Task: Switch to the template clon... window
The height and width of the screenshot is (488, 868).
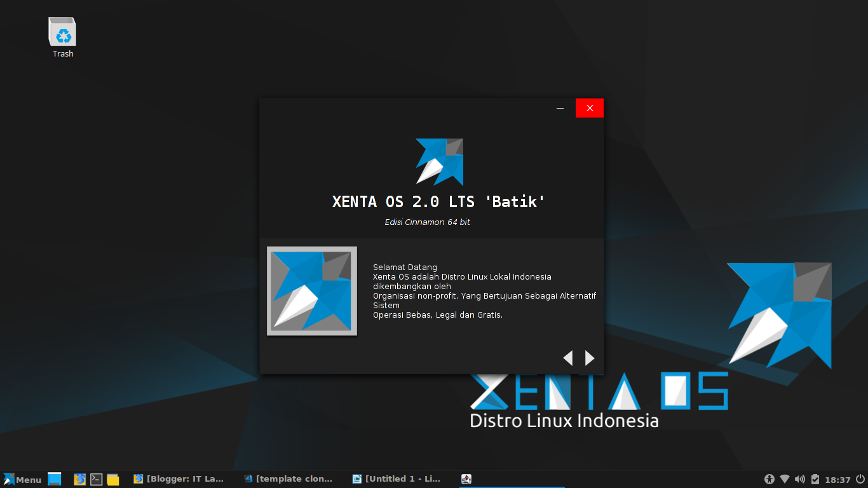Action: (x=288, y=479)
